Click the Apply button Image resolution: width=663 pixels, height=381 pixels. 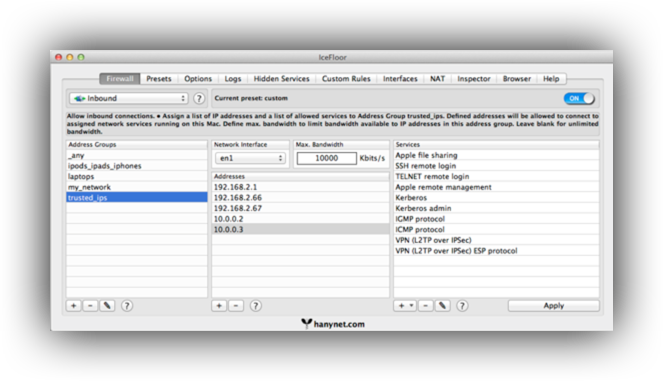click(x=553, y=305)
